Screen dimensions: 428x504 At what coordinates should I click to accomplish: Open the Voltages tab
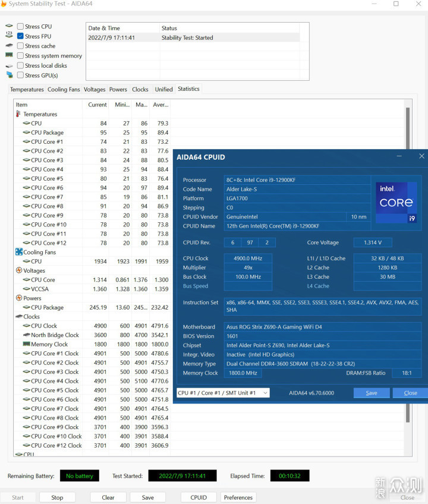95,89
